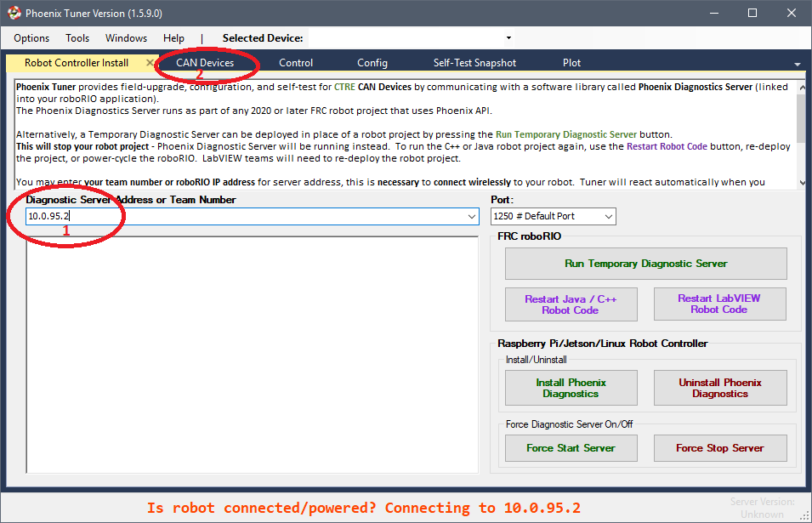
Task: Open the Options menu
Action: [31, 38]
